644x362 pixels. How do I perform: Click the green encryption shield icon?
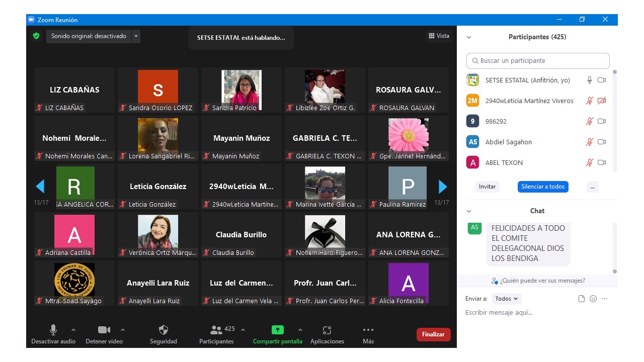pyautogui.click(x=36, y=36)
